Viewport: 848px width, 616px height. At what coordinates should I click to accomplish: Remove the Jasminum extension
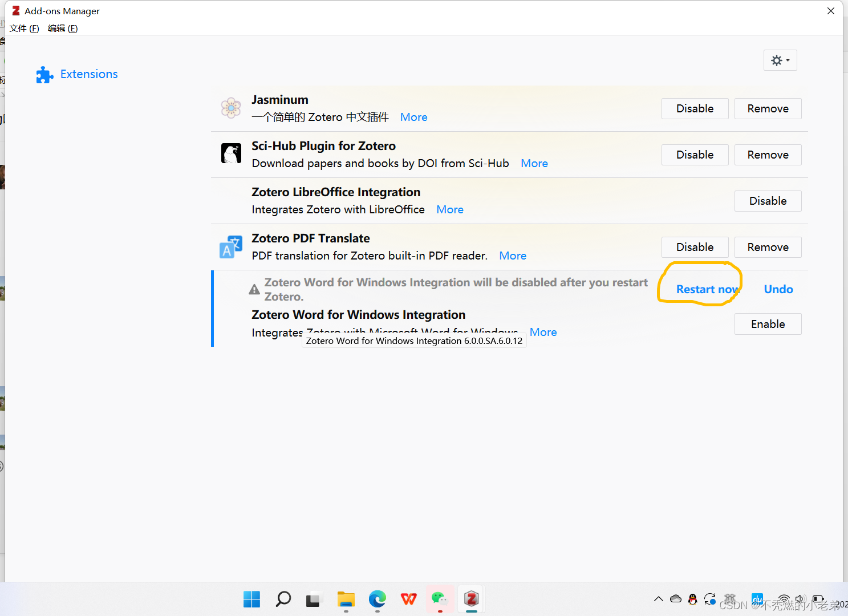(768, 108)
